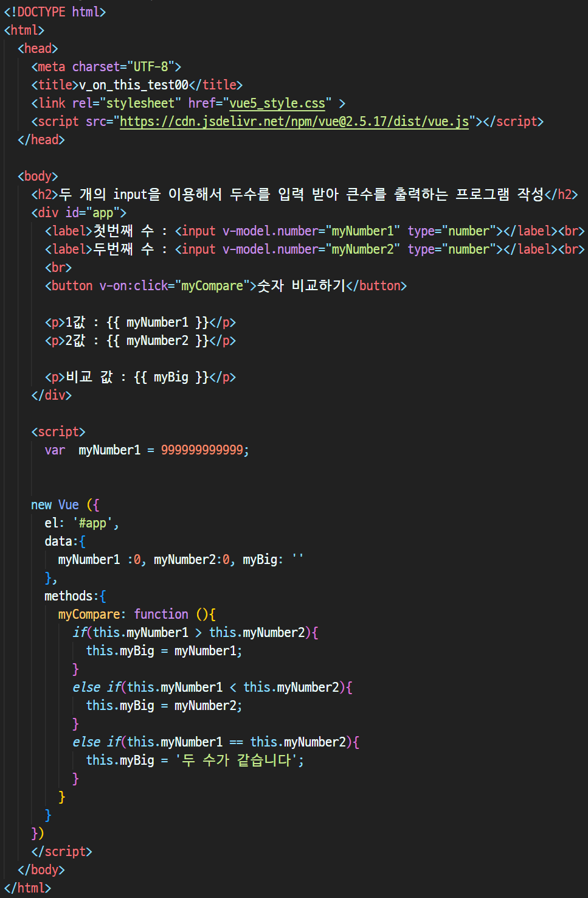Place cursor on the '<h2>' heading line
The height and width of the screenshot is (898, 588).
pyautogui.click(x=305, y=195)
